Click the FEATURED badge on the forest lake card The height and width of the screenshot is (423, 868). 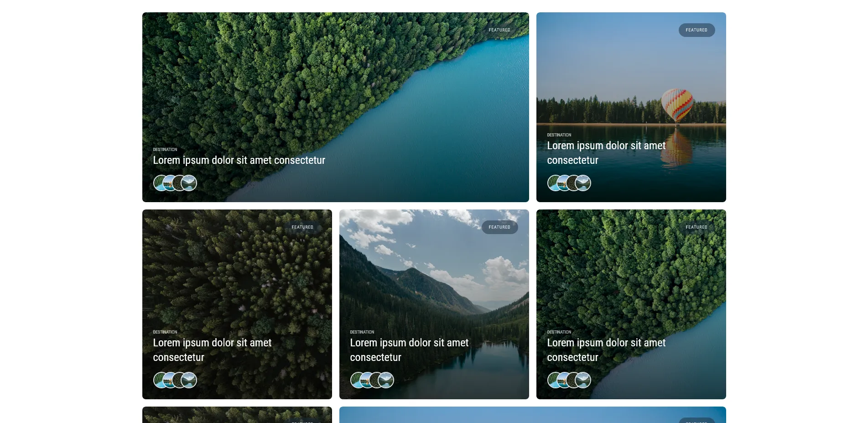(499, 30)
